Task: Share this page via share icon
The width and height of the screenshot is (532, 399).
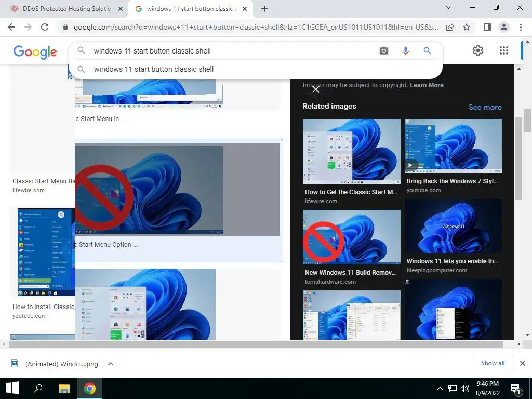Action: pos(450,27)
